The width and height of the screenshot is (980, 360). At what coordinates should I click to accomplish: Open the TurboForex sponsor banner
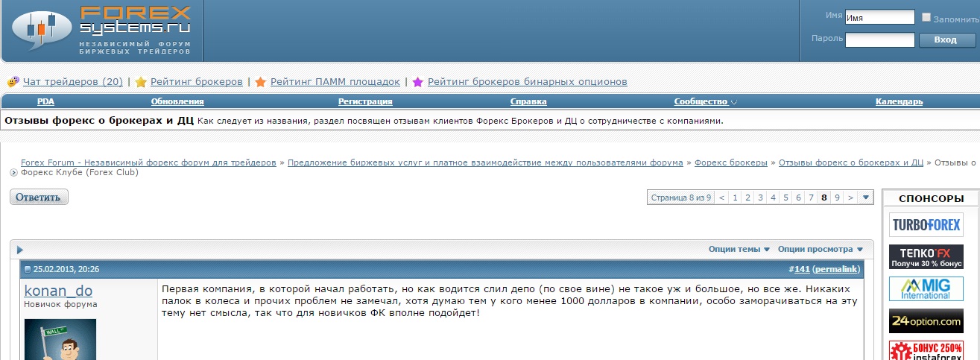click(926, 224)
